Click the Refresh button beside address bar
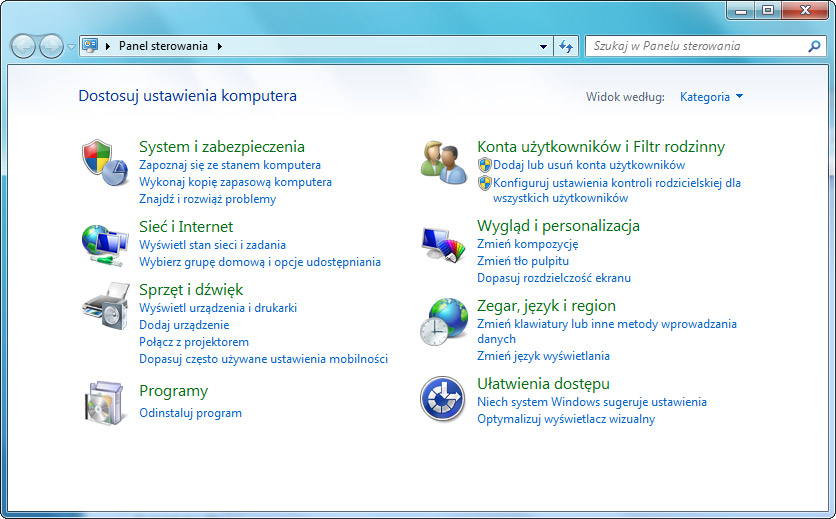This screenshot has height=519, width=836. (x=566, y=46)
